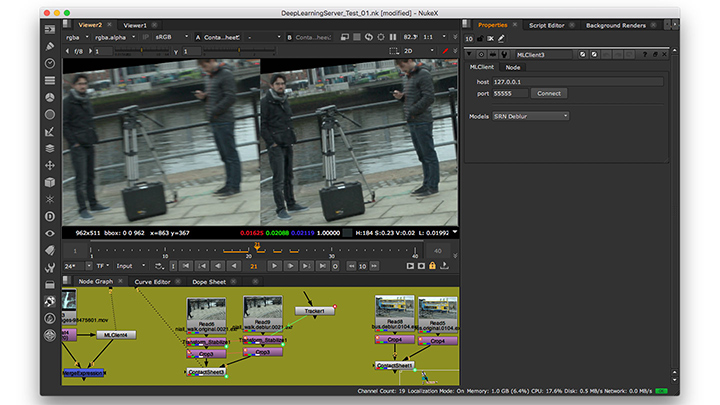The height and width of the screenshot is (405, 720).
Task: Open the 3D nodes cube icon
Action: [50, 182]
